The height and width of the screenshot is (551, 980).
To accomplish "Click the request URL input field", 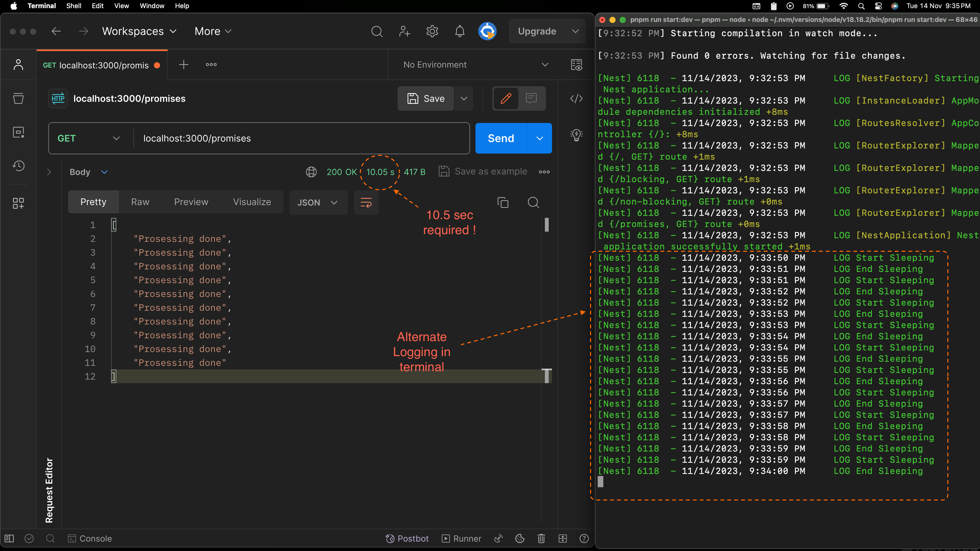I will (x=301, y=139).
